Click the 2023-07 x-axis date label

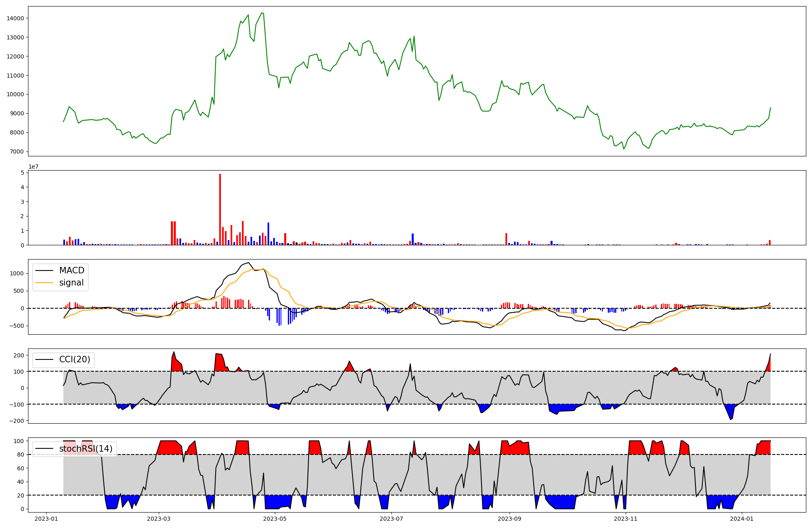(x=391, y=519)
